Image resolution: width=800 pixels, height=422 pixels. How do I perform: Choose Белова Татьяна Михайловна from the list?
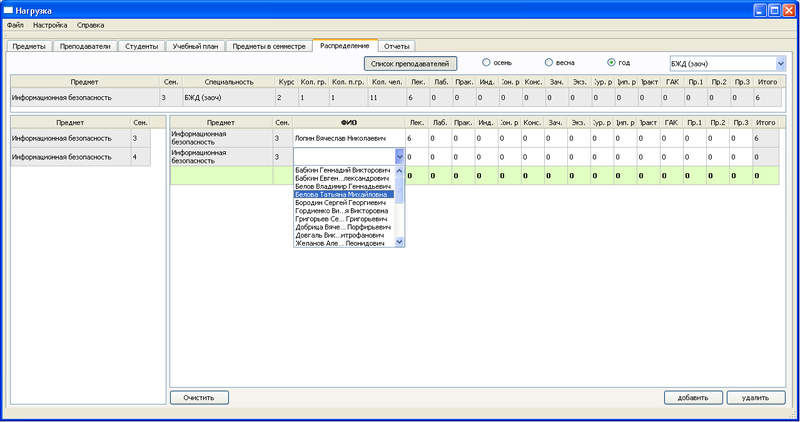tap(344, 194)
